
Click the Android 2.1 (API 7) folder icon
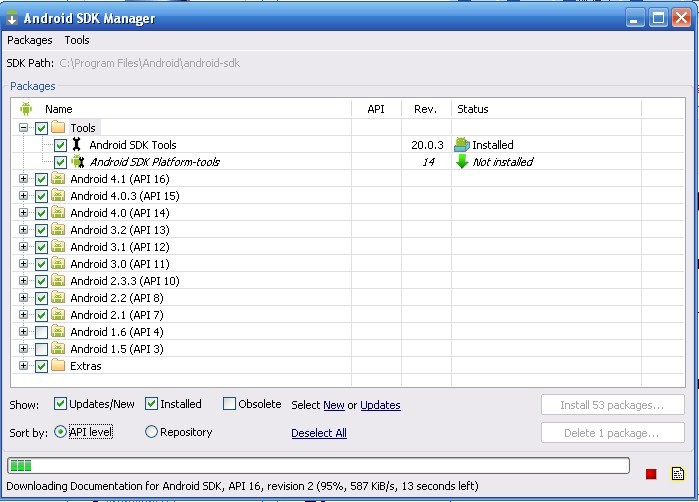click(x=58, y=314)
